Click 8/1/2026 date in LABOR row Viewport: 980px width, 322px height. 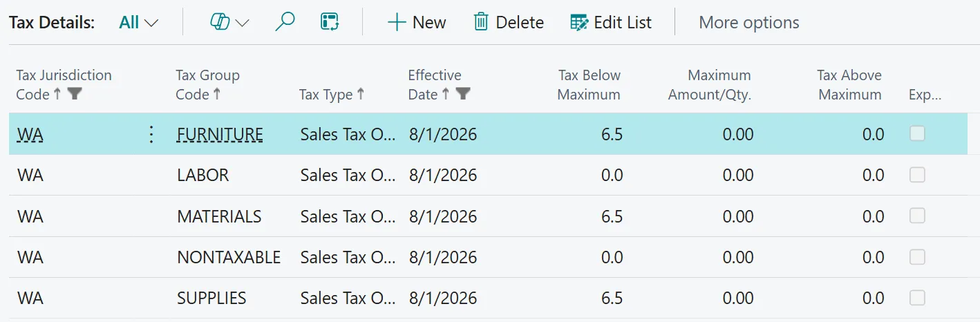pos(443,176)
